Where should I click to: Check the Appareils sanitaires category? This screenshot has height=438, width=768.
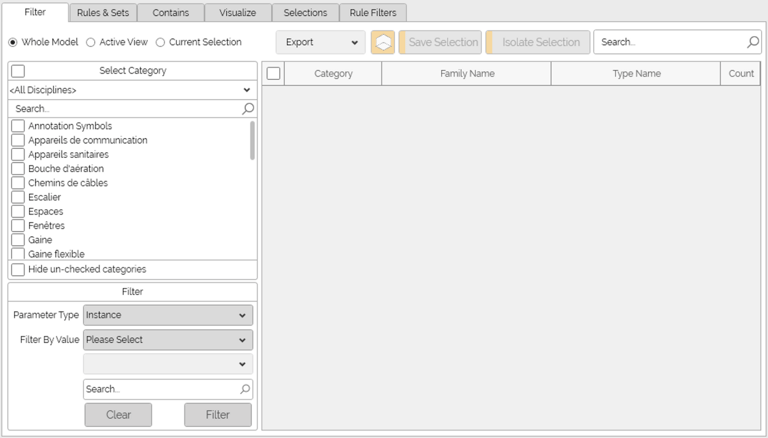[18, 154]
